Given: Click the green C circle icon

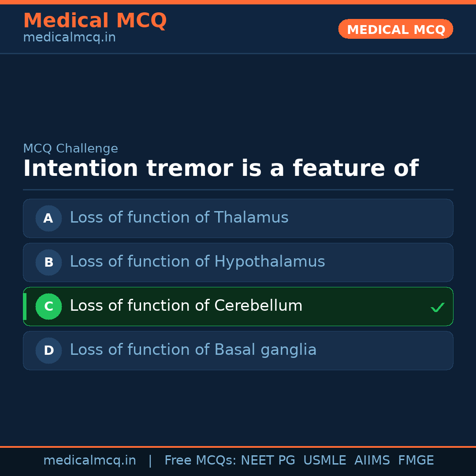Looking at the screenshot, I should 48,306.
